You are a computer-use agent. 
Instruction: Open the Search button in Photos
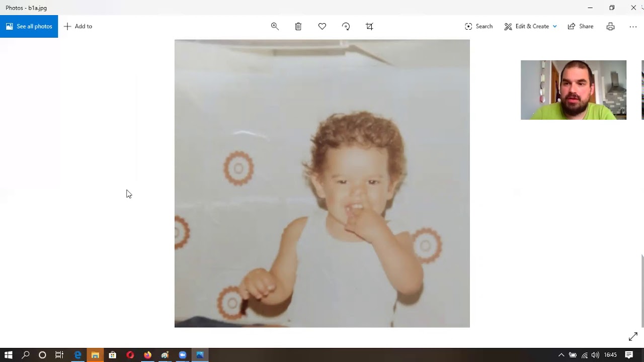pos(478,26)
